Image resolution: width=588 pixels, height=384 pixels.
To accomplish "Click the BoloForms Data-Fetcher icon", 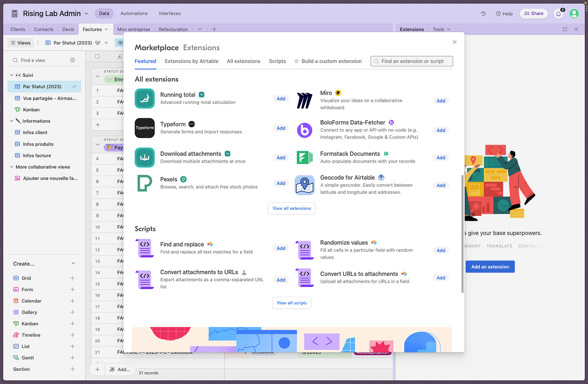I will (x=304, y=130).
